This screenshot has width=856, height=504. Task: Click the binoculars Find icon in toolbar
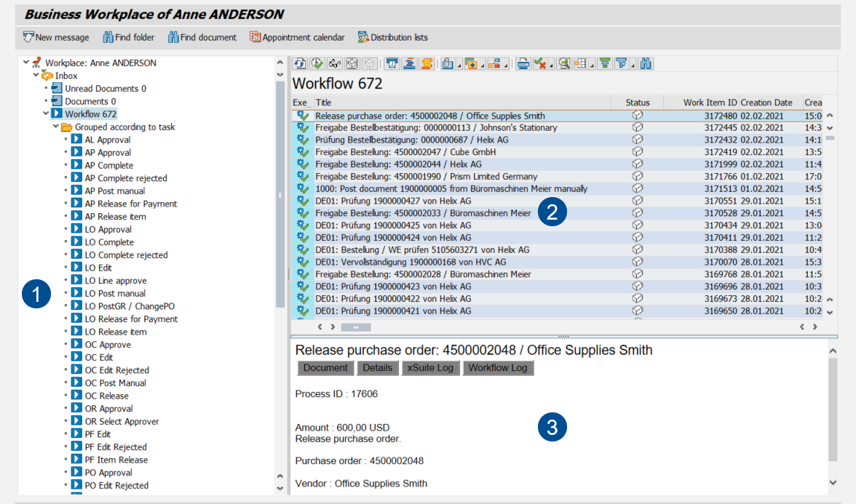click(x=646, y=64)
